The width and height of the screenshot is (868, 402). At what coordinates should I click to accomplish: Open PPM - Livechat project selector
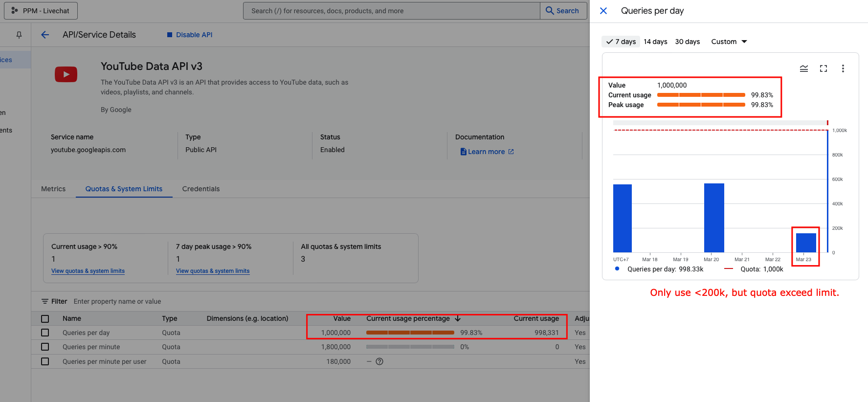(x=41, y=11)
